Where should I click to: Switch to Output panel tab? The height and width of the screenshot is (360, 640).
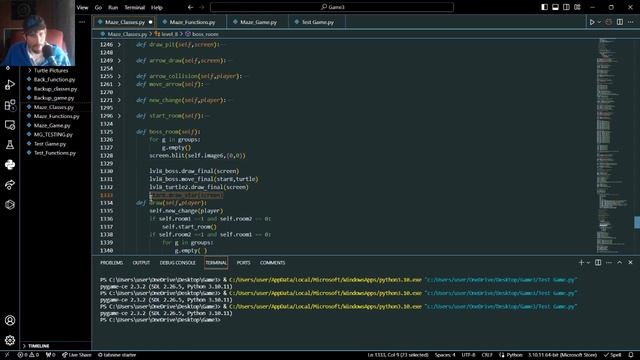[141, 263]
